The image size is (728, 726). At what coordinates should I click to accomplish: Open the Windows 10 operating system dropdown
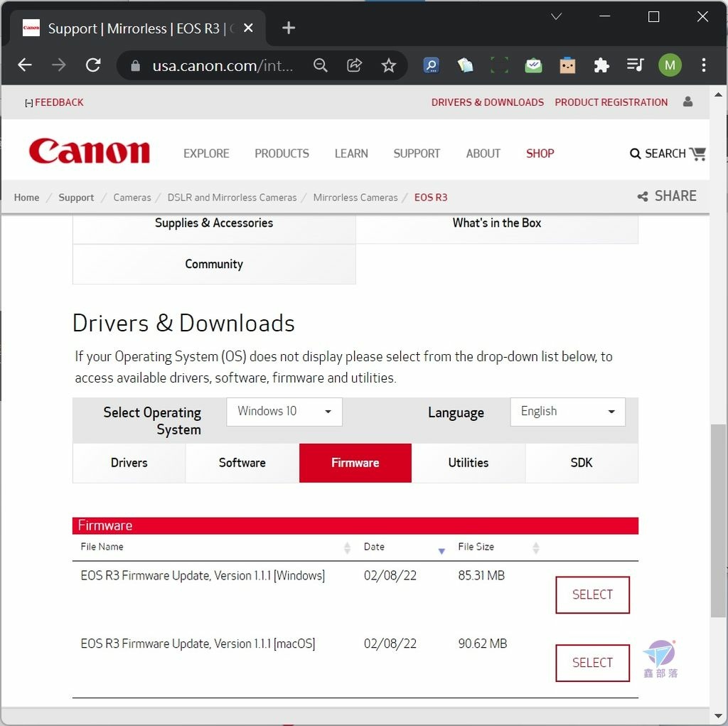click(284, 412)
